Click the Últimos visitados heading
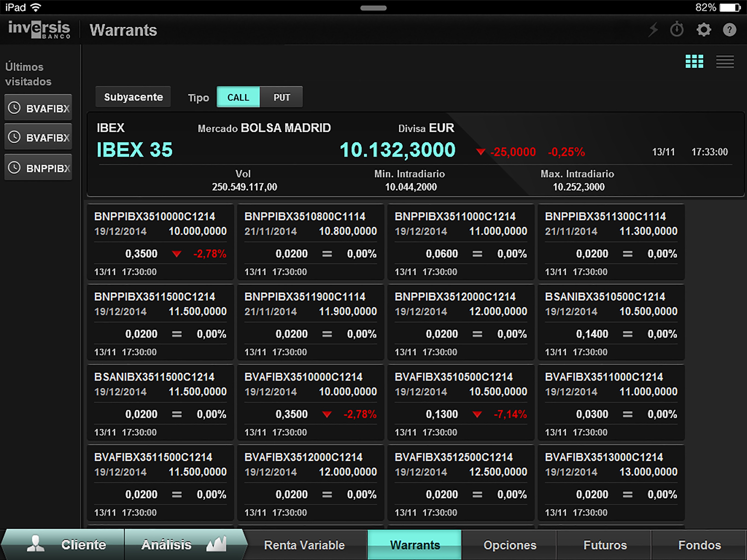Image resolution: width=747 pixels, height=560 pixels. point(28,74)
